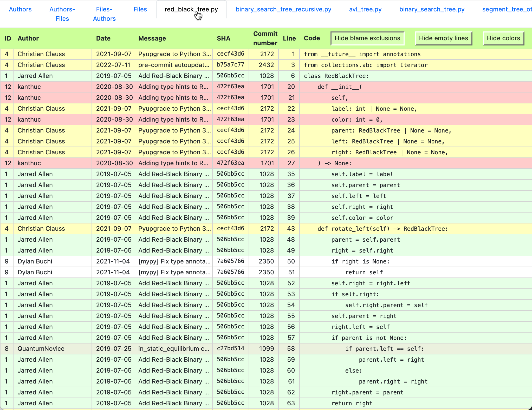Click 'in_static_equilibrium c...' message cell

click(x=173, y=348)
